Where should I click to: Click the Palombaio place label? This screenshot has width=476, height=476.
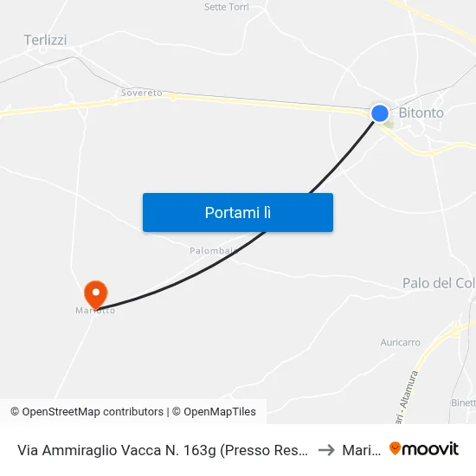(x=213, y=251)
